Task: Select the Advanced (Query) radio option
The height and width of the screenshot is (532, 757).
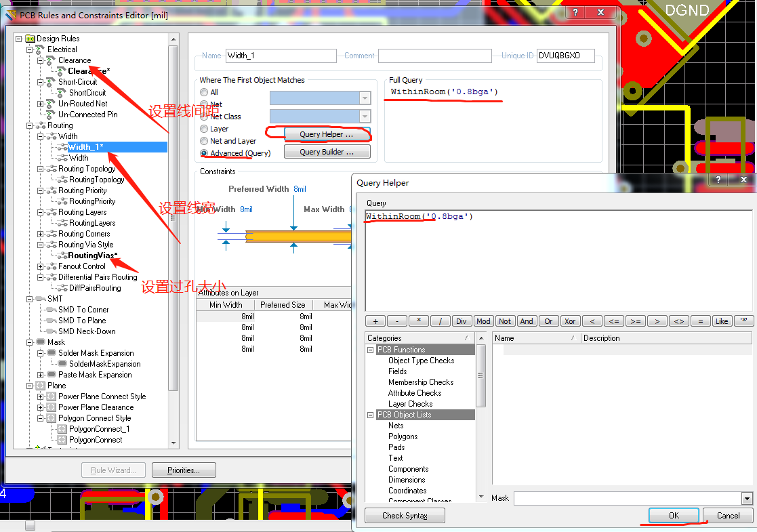Action: pos(204,153)
